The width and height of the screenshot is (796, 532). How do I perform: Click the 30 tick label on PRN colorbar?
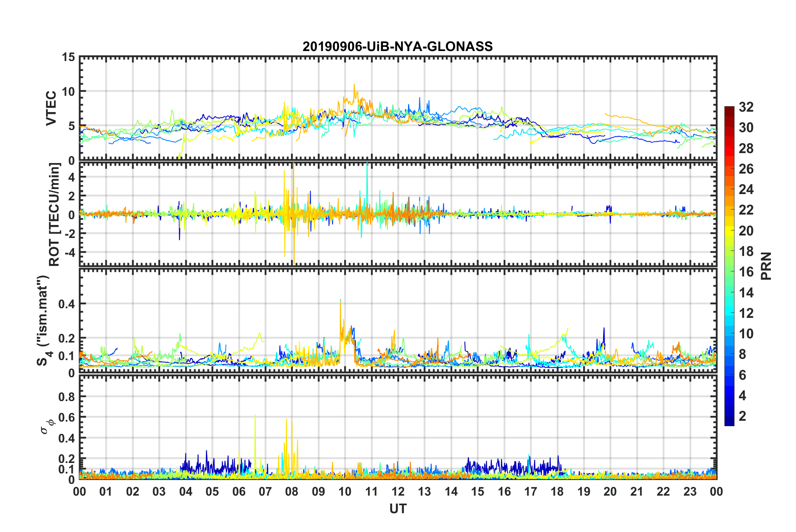[746, 128]
